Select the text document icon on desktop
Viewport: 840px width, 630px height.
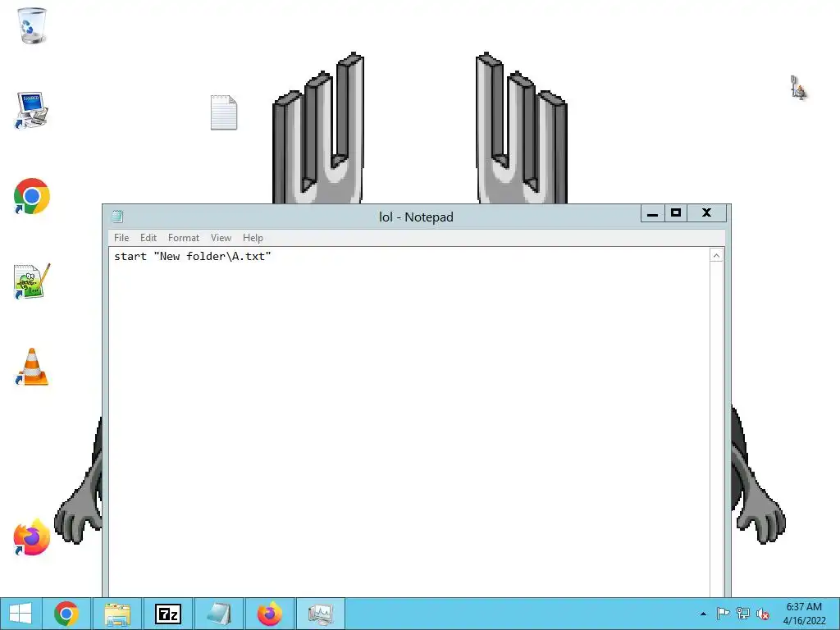(223, 112)
